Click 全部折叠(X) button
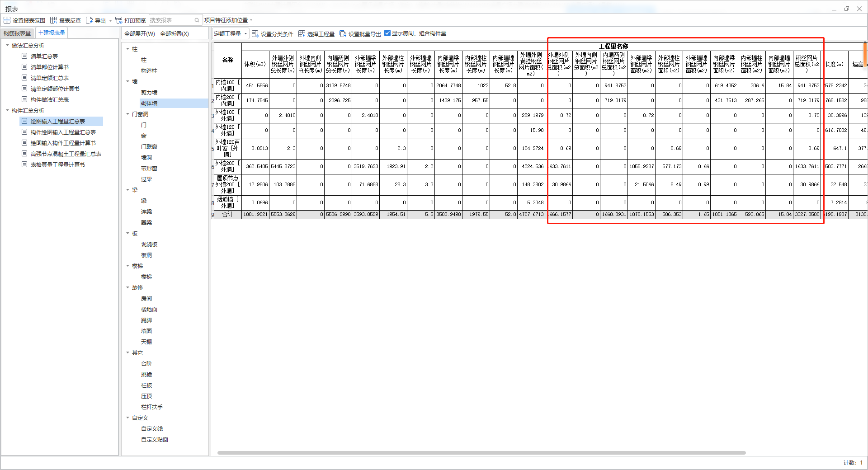 [x=175, y=34]
